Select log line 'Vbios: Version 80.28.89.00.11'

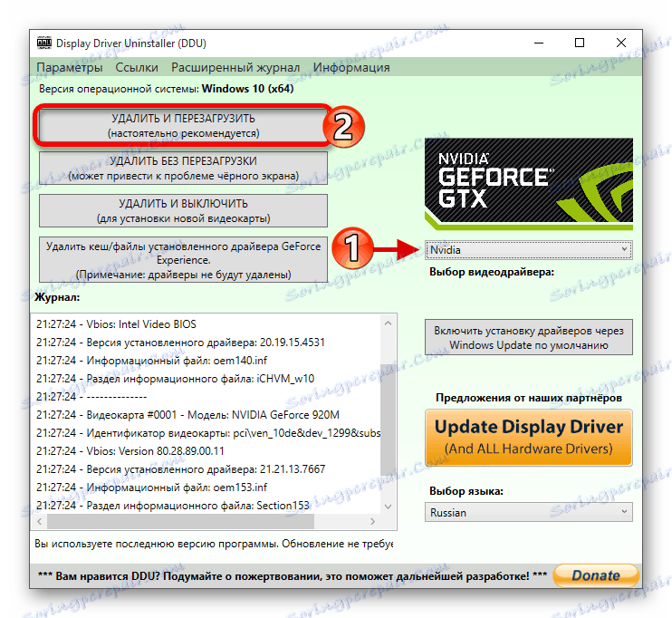(130, 450)
